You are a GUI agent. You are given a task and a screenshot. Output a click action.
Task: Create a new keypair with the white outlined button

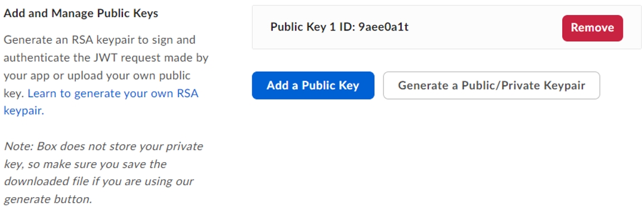pos(491,85)
